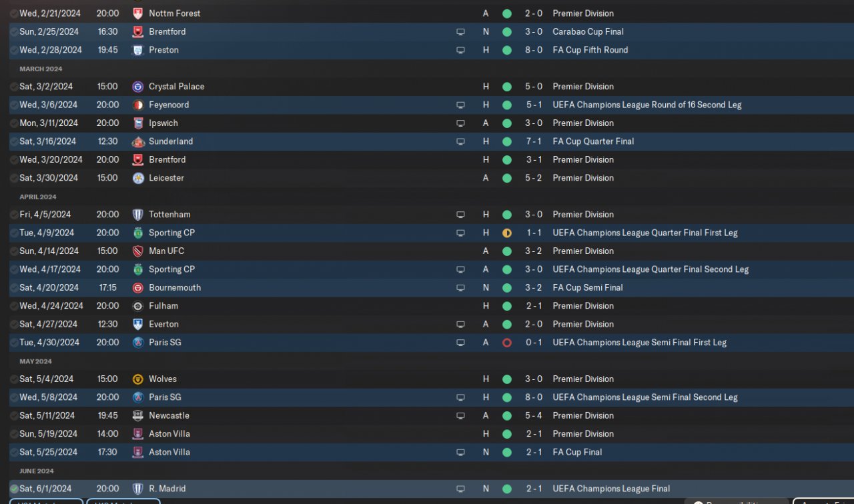
Task: Collapse the MARCH 2024 month header
Action: click(41, 69)
